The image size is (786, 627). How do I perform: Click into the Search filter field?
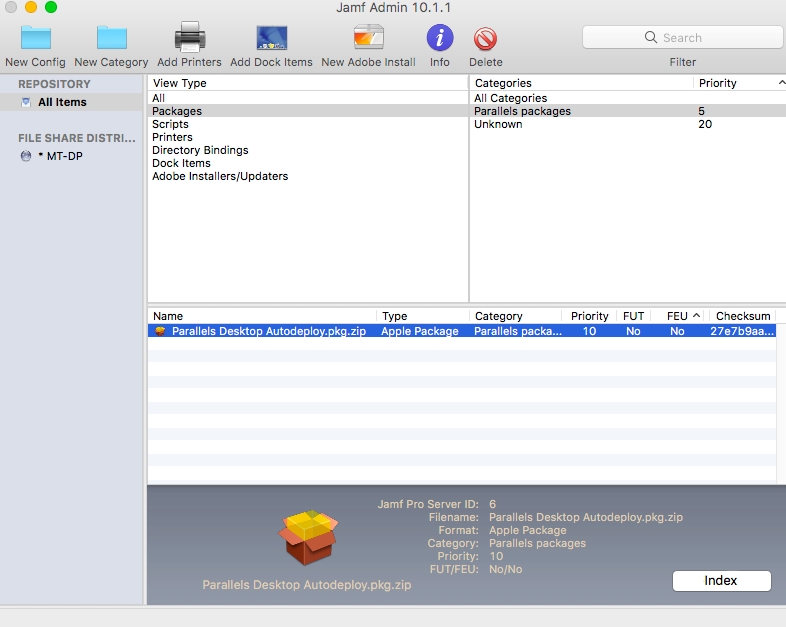coord(682,38)
